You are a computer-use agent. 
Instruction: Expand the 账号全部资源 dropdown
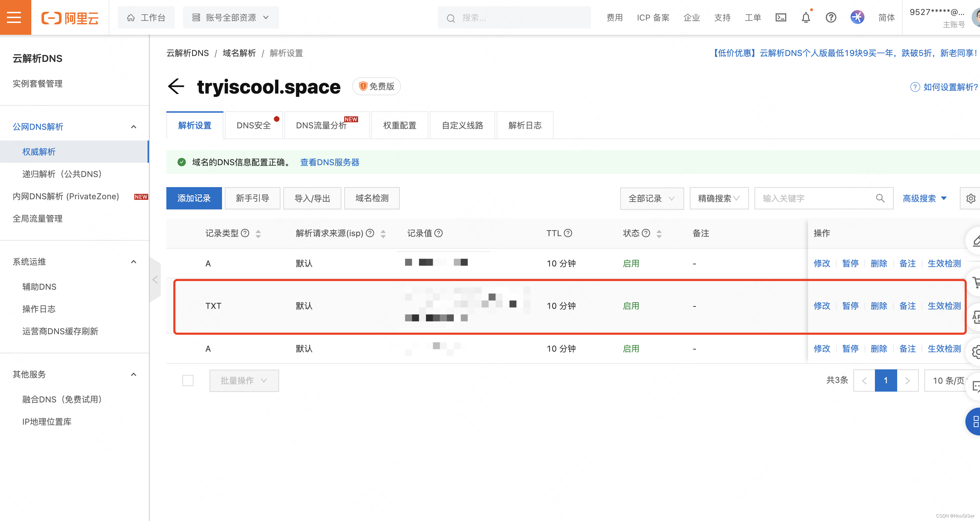click(x=230, y=17)
